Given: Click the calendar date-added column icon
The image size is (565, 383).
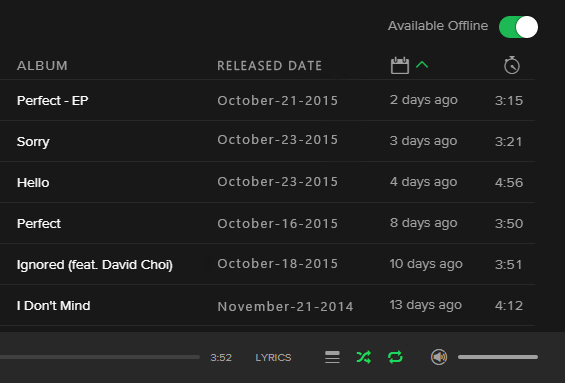Looking at the screenshot, I should click(400, 65).
